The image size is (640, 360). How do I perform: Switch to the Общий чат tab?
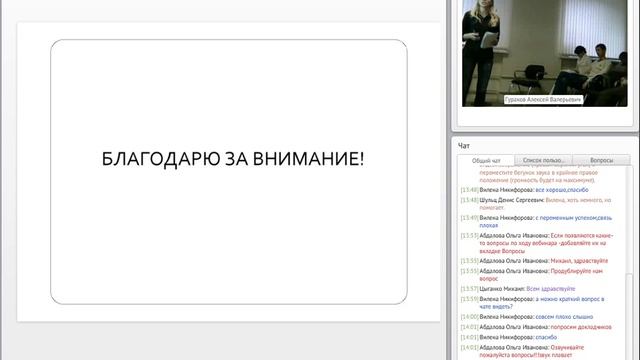[486, 160]
